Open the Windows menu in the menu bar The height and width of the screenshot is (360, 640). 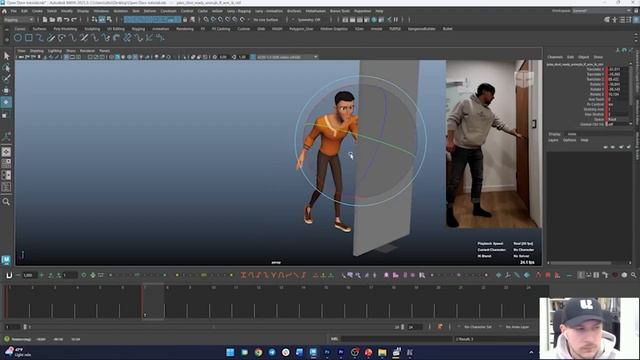[x=101, y=11]
